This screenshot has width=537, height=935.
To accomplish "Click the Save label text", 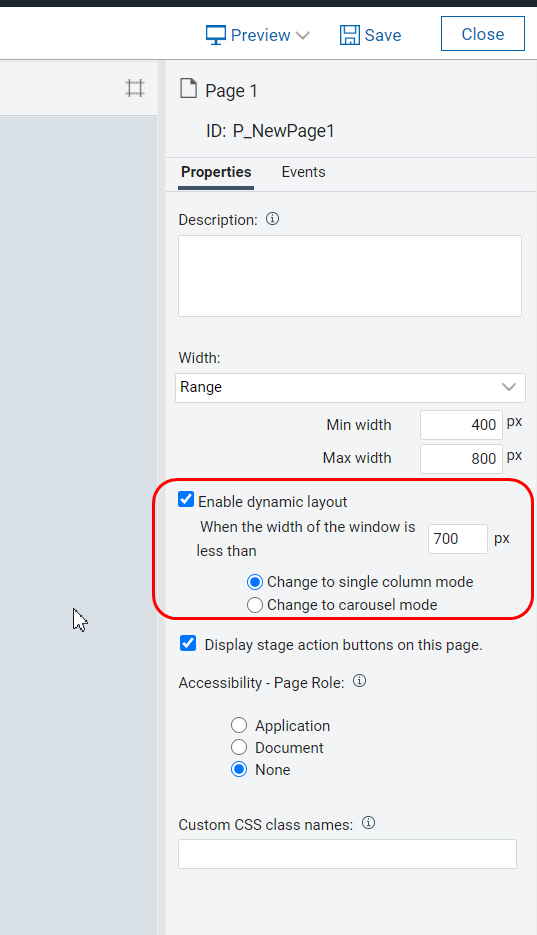I will [383, 35].
